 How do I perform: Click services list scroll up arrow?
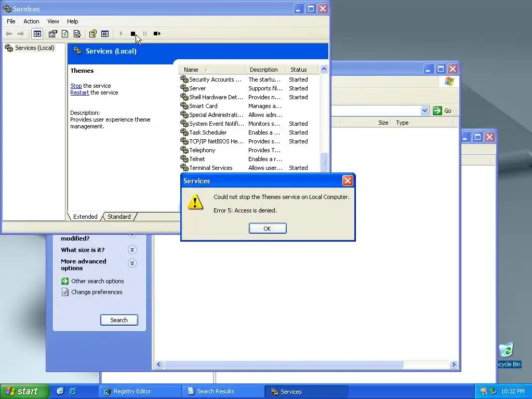324,69
